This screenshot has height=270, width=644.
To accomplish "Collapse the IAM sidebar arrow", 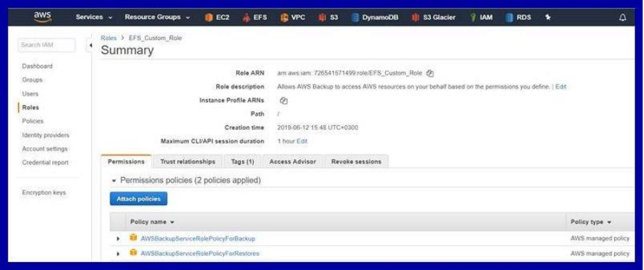I will pyautogui.click(x=90, y=45).
